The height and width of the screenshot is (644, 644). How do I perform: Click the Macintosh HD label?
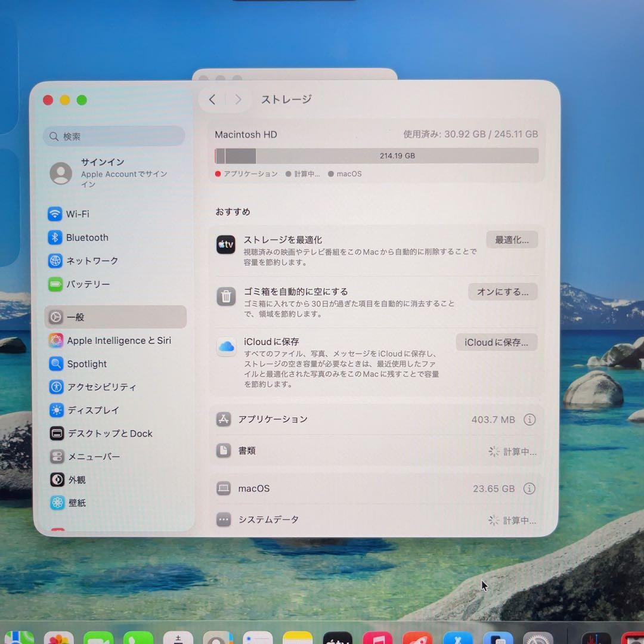coord(246,135)
